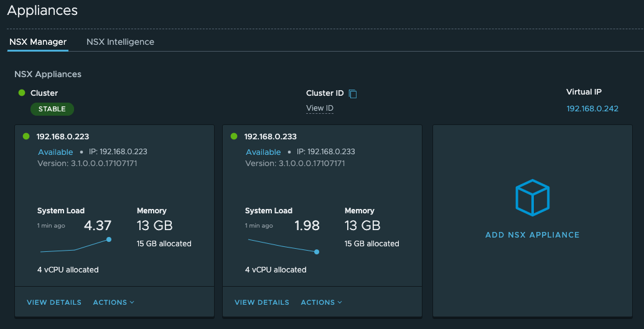Screen dimensions: 644x329
Task: Click '4 vCPU allocated' in 192.168.0.223 card
Action: 68,270
